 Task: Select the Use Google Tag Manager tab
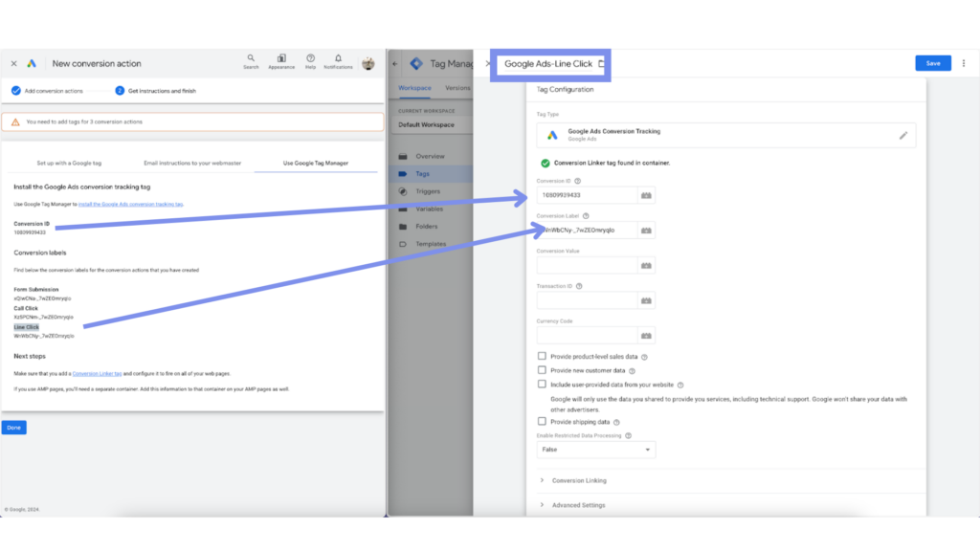pos(316,163)
